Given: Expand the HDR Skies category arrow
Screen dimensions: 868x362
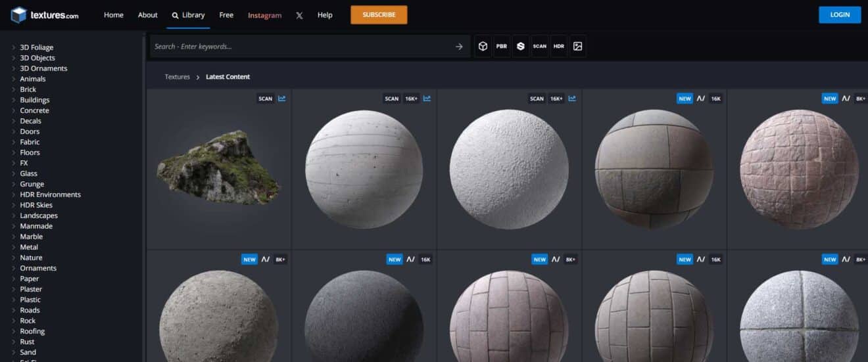Looking at the screenshot, I should pyautogui.click(x=14, y=205).
